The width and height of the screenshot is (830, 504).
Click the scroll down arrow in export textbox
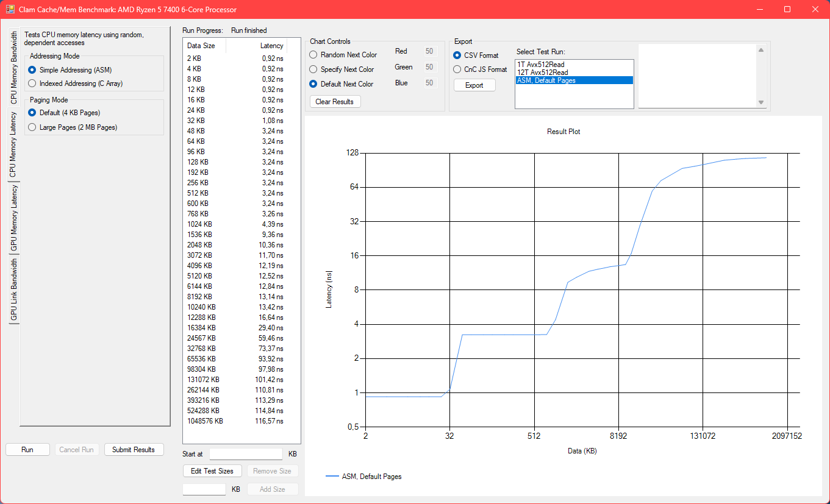click(x=760, y=102)
